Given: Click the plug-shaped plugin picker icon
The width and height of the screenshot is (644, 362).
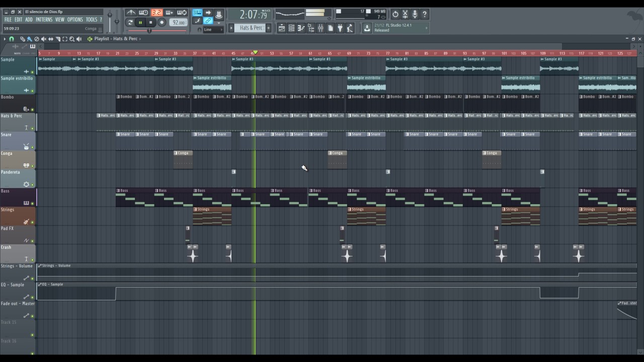Looking at the screenshot, I should [x=340, y=28].
